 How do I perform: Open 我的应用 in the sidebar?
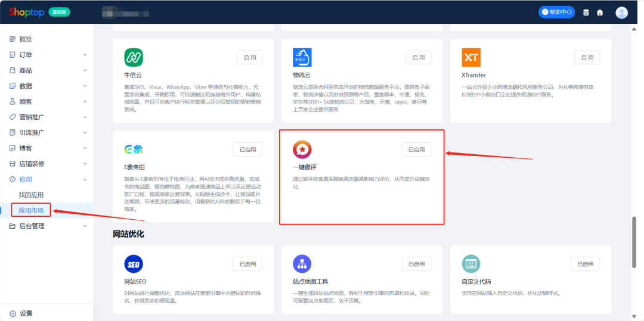[31, 195]
